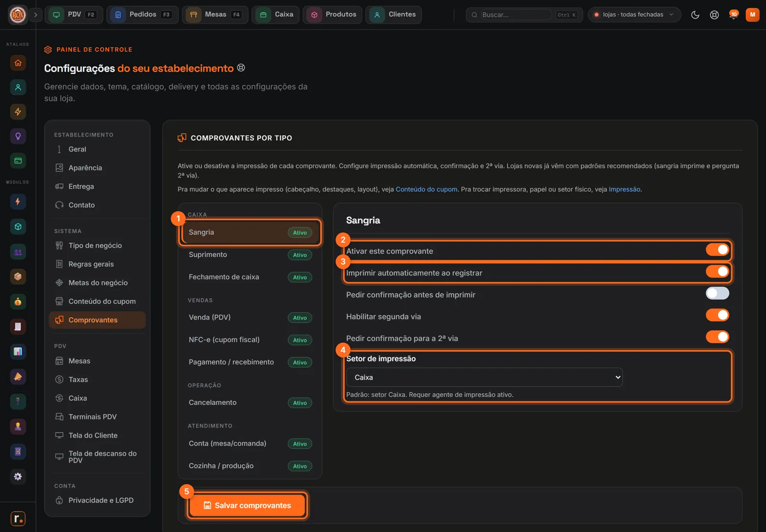Image resolution: width=766 pixels, height=532 pixels.
Task: Select Cozinha / produção receipt
Action: pos(250,466)
